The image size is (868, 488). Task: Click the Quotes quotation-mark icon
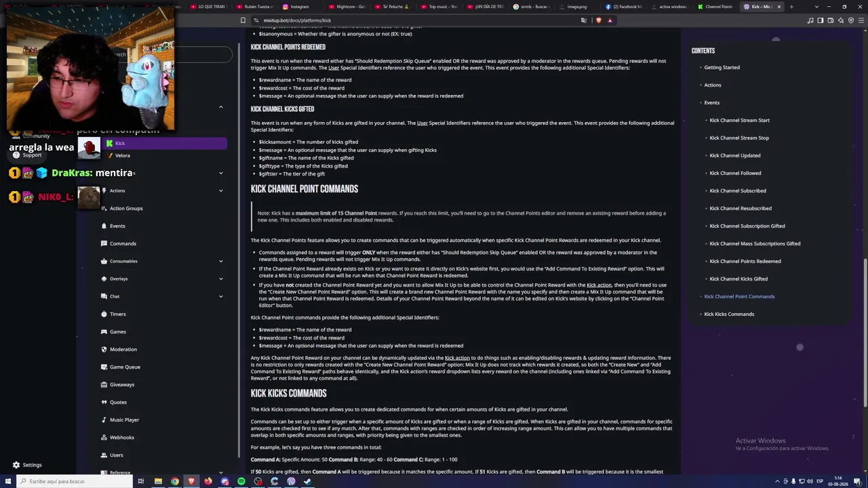point(104,402)
